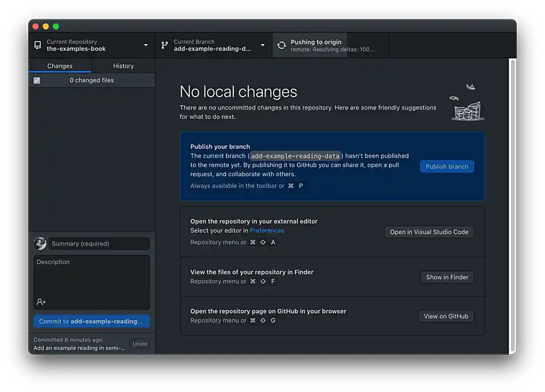
Task: Click the Summary input field
Action: [99, 244]
